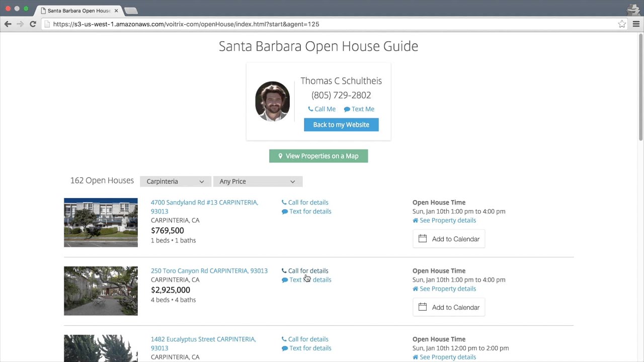644x362 pixels.
Task: Close the Santa Barbara Open House tab
Action: [x=116, y=11]
